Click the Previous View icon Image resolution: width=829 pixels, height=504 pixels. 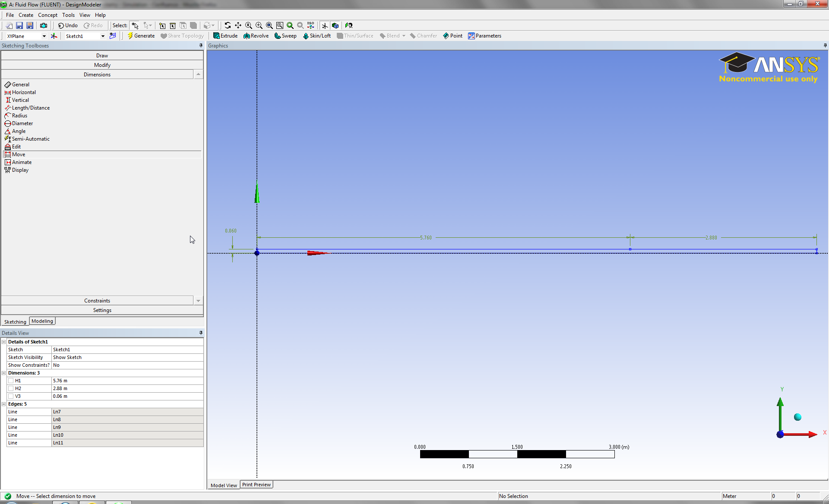290,25
